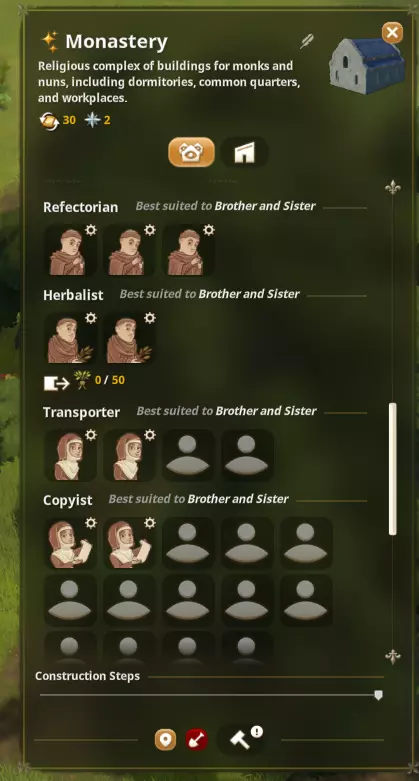Select the first Refectorian monk portrait
This screenshot has width=419, height=781.
pos(70,251)
